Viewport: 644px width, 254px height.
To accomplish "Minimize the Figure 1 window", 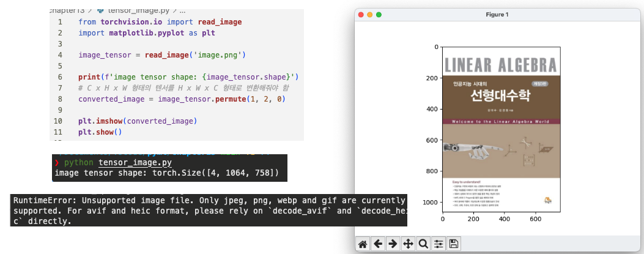I will coord(370,14).
